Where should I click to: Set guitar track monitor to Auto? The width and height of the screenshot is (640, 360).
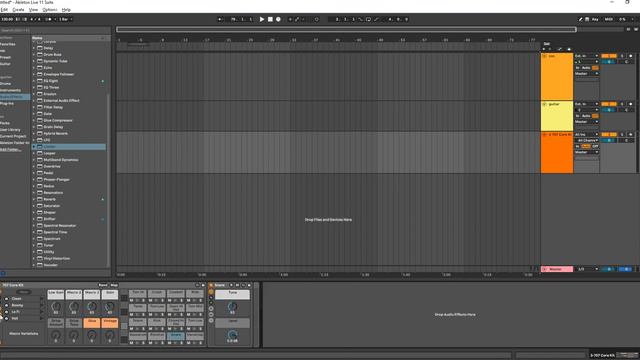coord(586,116)
